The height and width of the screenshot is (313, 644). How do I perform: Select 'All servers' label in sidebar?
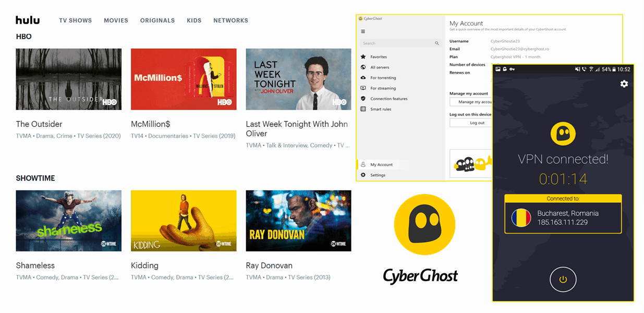coord(380,67)
